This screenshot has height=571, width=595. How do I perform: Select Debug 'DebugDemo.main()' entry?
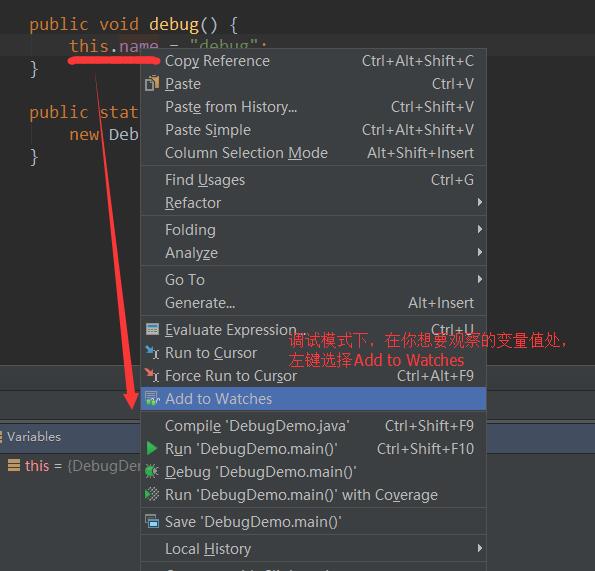(313, 472)
